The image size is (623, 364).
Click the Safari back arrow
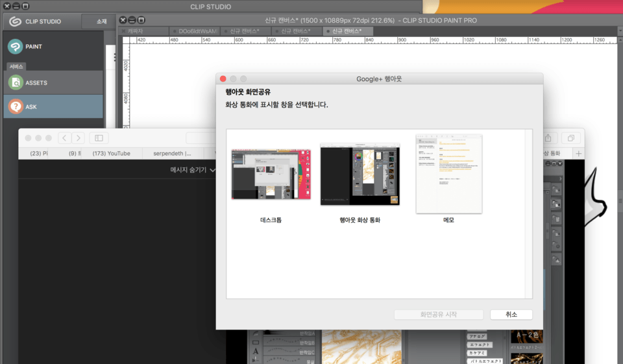tap(64, 138)
